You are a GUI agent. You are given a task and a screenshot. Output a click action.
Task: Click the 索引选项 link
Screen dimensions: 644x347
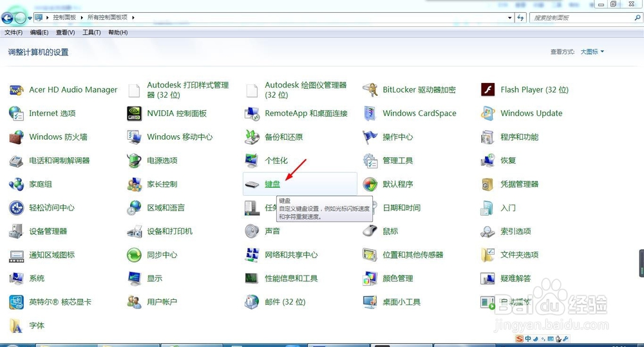point(515,231)
